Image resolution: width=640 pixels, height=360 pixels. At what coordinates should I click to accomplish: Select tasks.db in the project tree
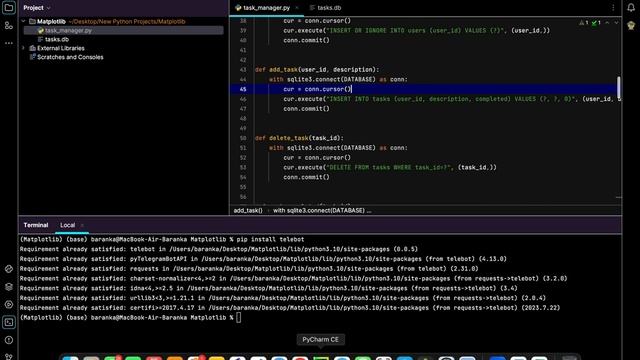[57, 40]
